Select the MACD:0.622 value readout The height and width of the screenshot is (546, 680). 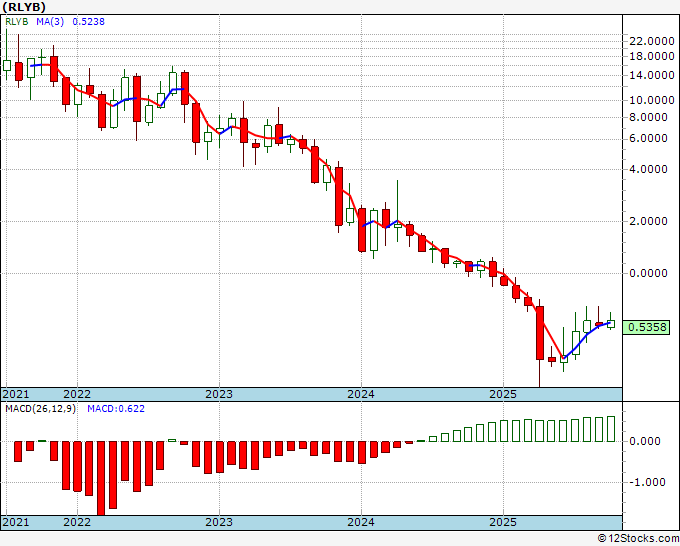click(116, 409)
